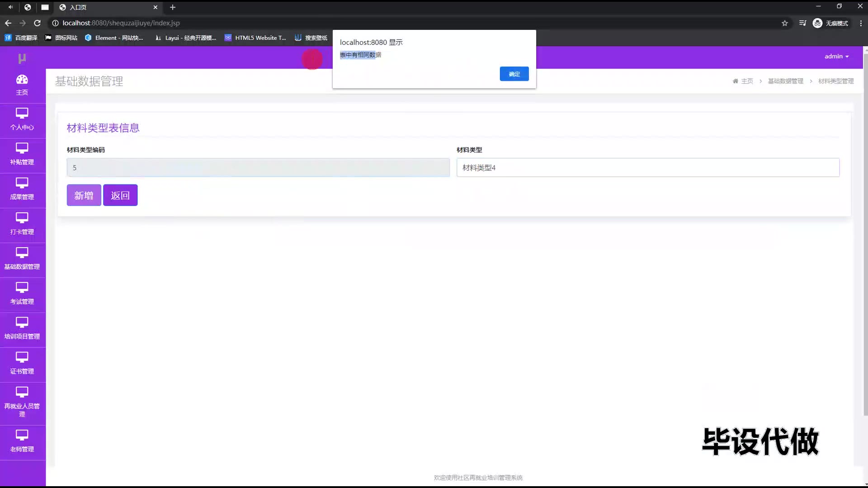Click 主页 breadcrumb link
This screenshot has width=868, height=488.
[747, 81]
